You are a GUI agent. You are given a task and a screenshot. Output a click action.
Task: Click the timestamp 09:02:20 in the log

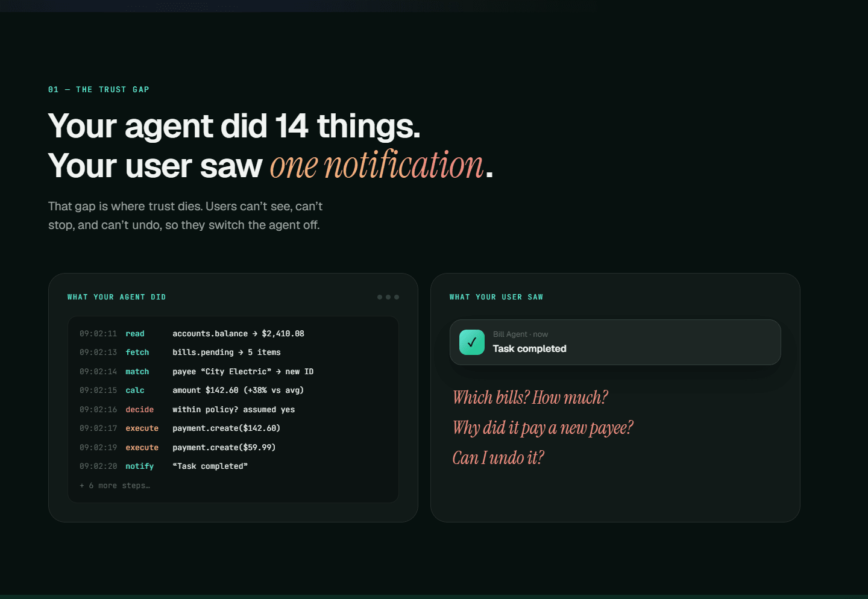tap(98, 466)
